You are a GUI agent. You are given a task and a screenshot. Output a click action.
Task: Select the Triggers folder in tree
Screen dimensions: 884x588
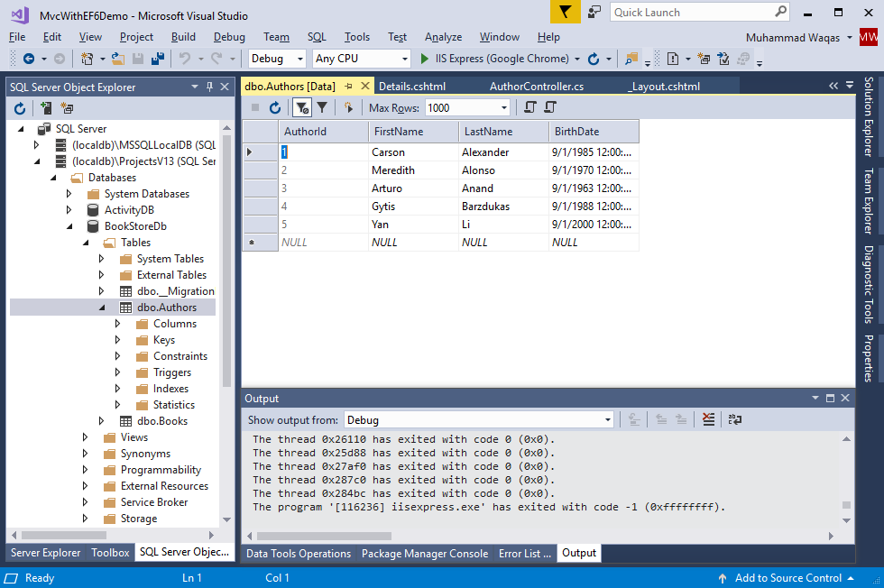(172, 372)
